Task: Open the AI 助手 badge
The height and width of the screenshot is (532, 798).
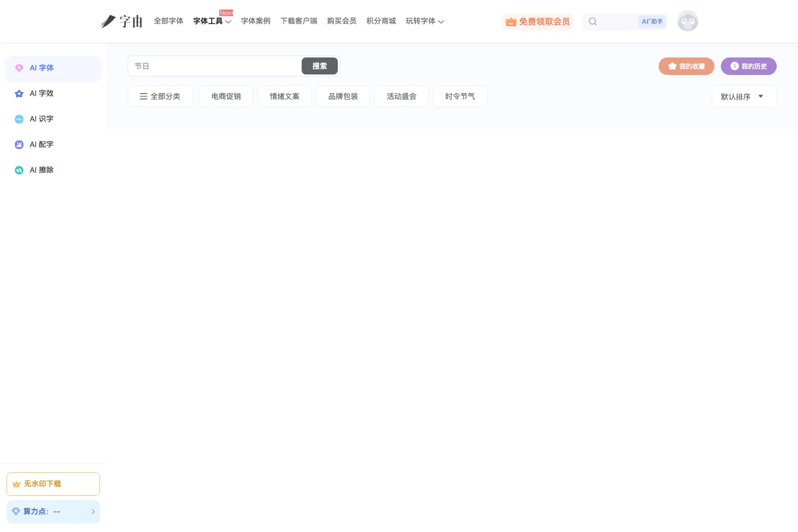Action: (652, 22)
